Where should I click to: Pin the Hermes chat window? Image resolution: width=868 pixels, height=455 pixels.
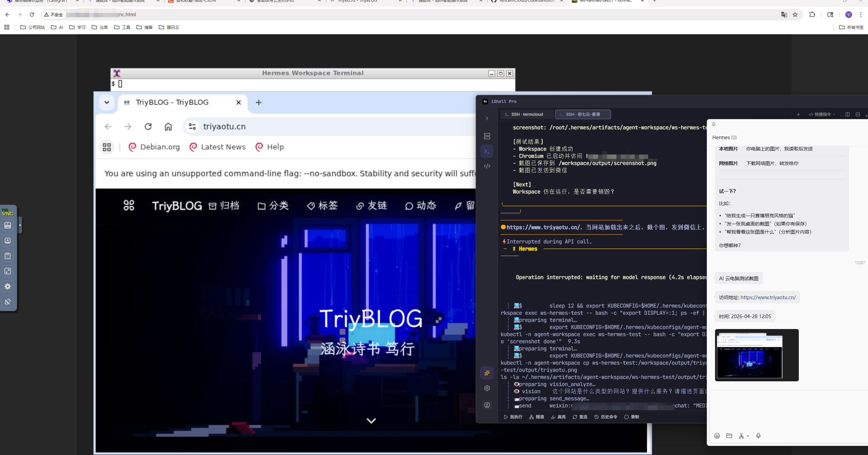tap(714, 124)
